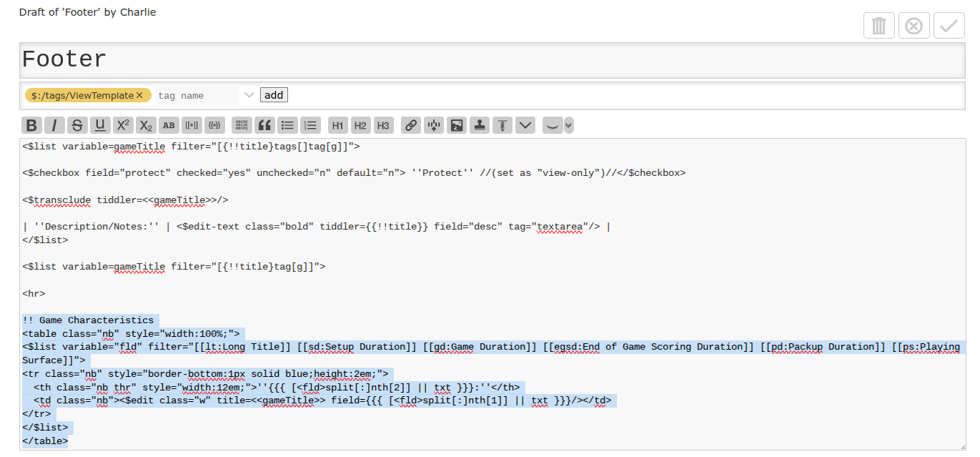
Task: Click the strikethrough toolbar button
Action: point(77,125)
